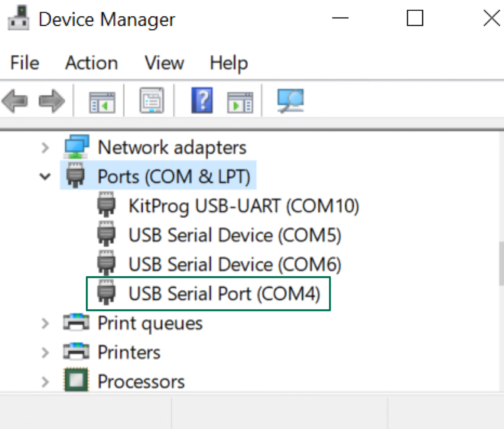Click the Help question mark icon
Image resolution: width=504 pixels, height=429 pixels.
(x=202, y=100)
